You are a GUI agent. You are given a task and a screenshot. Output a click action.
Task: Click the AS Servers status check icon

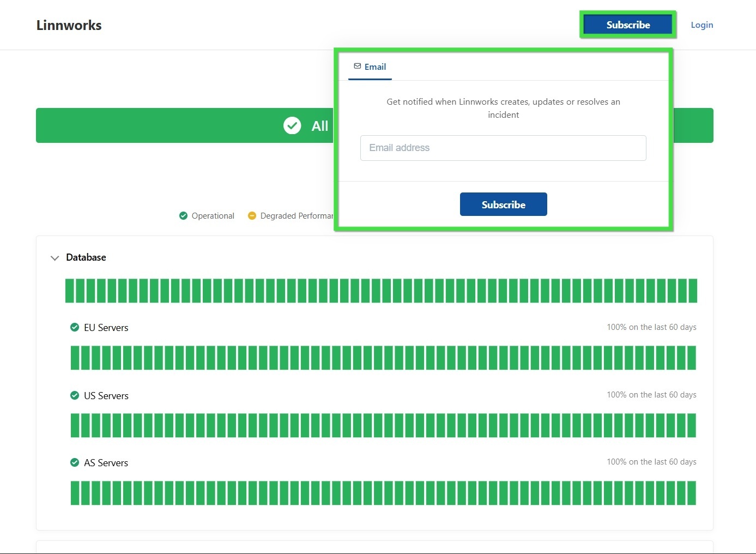point(75,462)
